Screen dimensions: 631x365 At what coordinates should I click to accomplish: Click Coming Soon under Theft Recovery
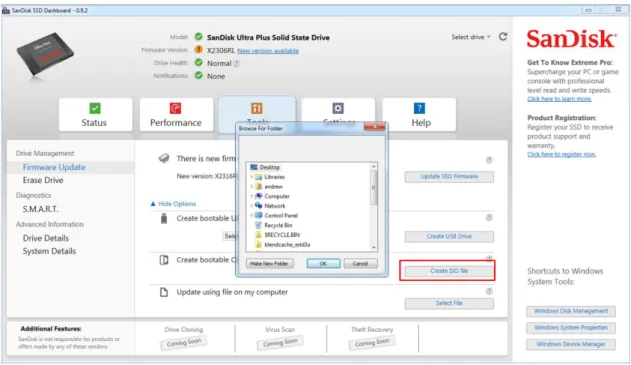372,343
